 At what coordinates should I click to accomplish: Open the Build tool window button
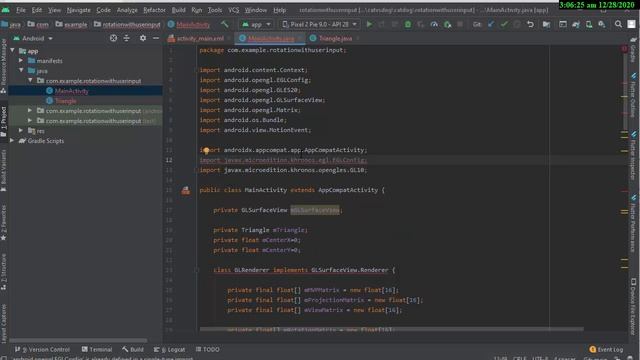(133, 349)
